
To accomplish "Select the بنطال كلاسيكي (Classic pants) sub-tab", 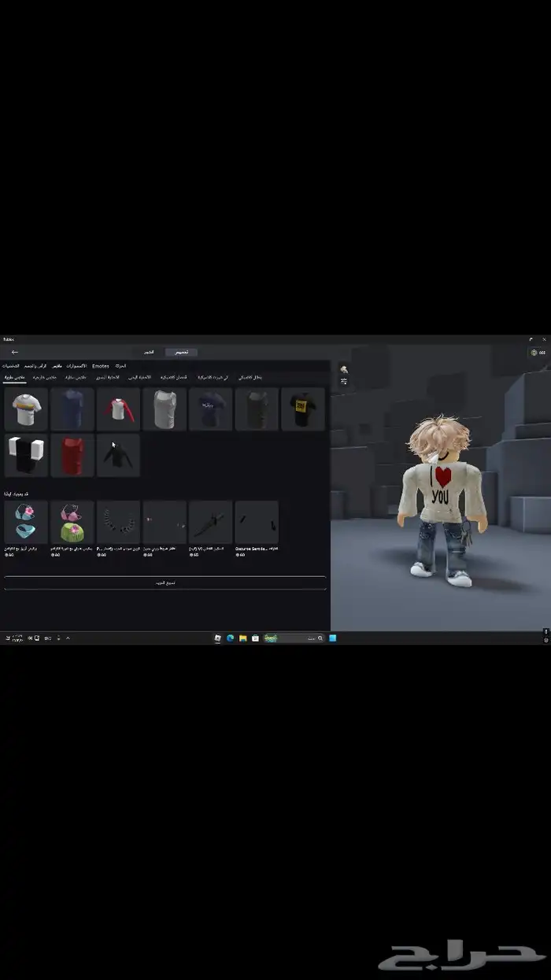I will (x=250, y=377).
